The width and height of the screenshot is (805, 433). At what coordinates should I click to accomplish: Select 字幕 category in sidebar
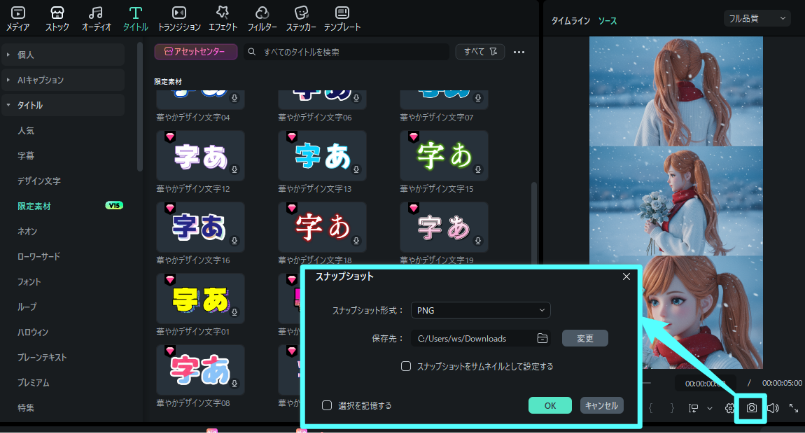point(26,156)
